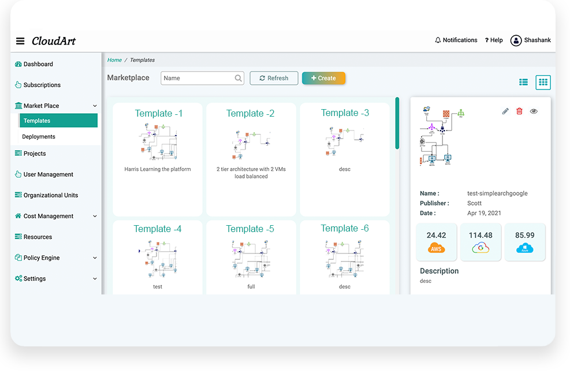The height and width of the screenshot is (392, 570).
Task: Click the search magnifier icon in Name field
Action: pos(238,79)
